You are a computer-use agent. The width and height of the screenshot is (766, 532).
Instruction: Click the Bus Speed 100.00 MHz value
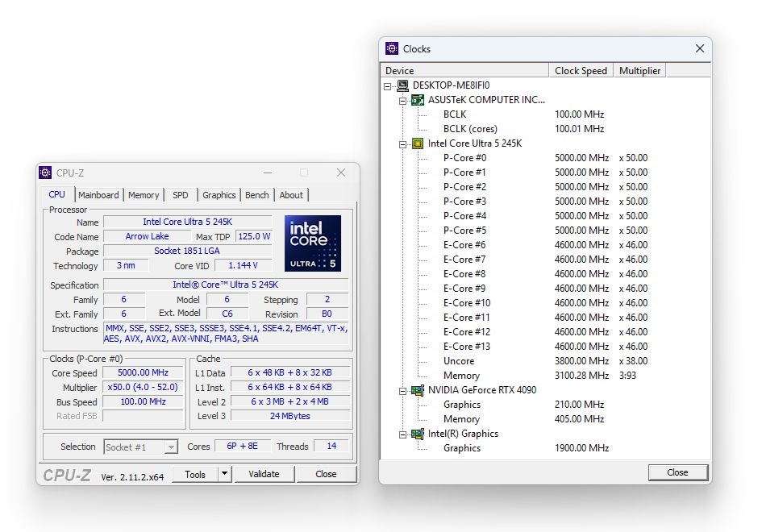click(x=144, y=402)
